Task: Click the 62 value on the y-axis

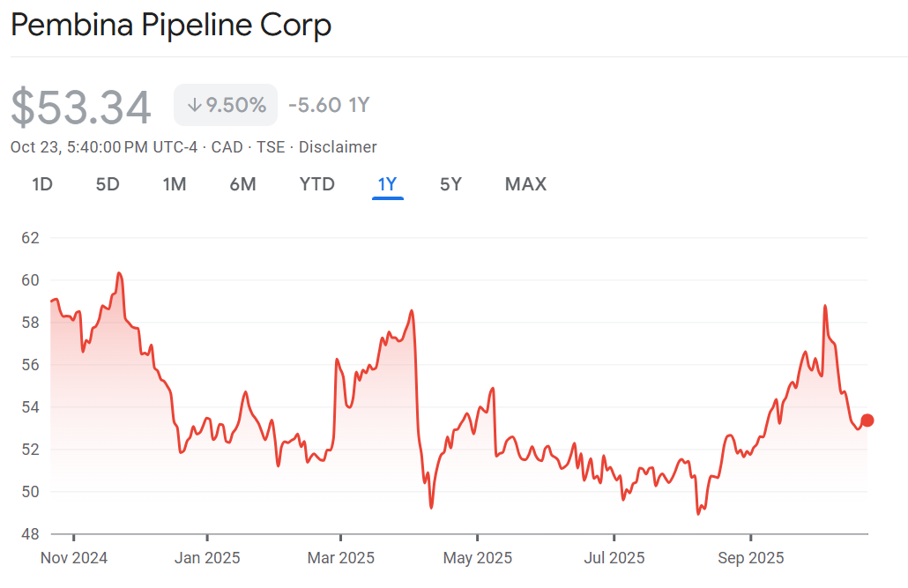Action: click(x=31, y=238)
